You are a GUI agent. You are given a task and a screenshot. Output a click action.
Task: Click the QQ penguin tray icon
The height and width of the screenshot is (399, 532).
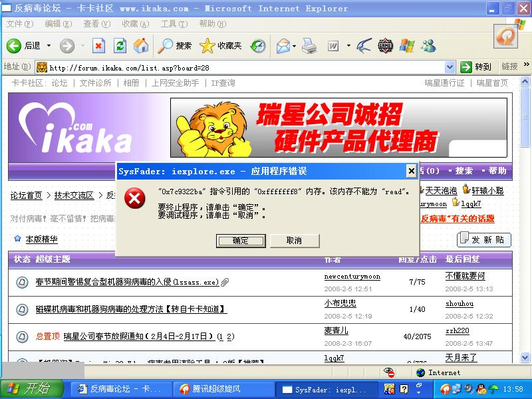pyautogui.click(x=480, y=389)
